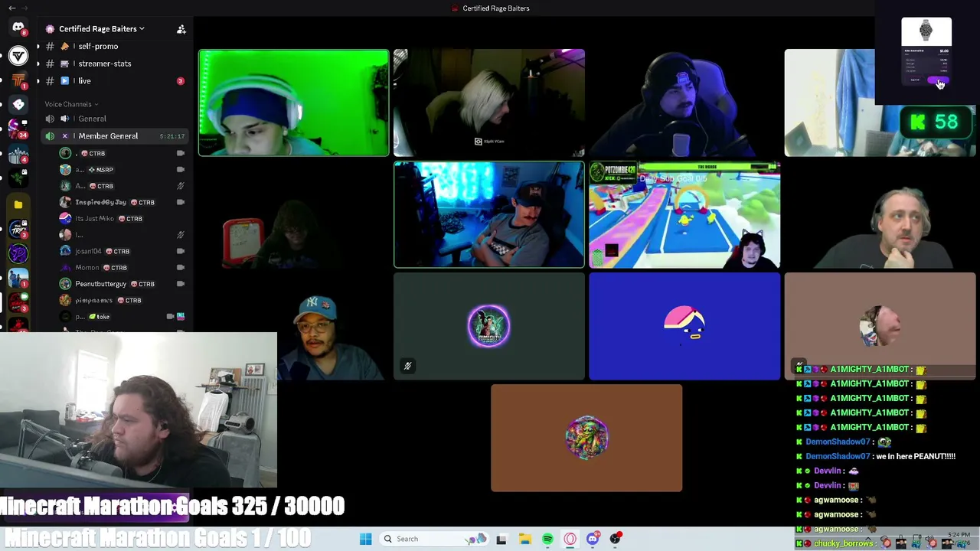The width and height of the screenshot is (980, 551).
Task: Click the purple button in the watch popup
Action: point(939,80)
